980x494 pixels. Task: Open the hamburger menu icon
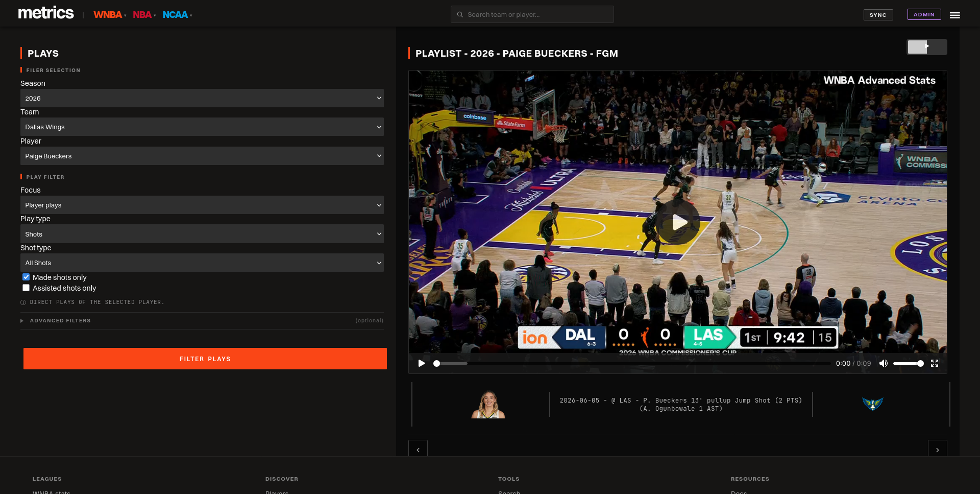click(954, 15)
